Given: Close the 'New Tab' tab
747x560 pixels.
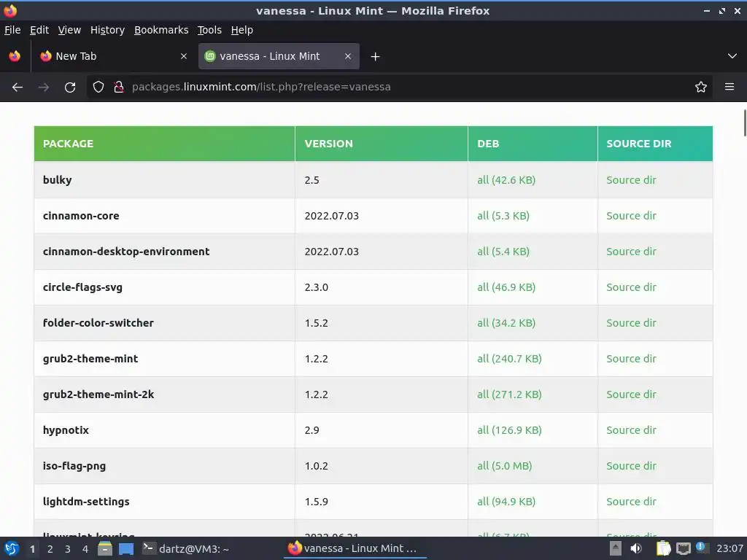Looking at the screenshot, I should click(x=184, y=56).
